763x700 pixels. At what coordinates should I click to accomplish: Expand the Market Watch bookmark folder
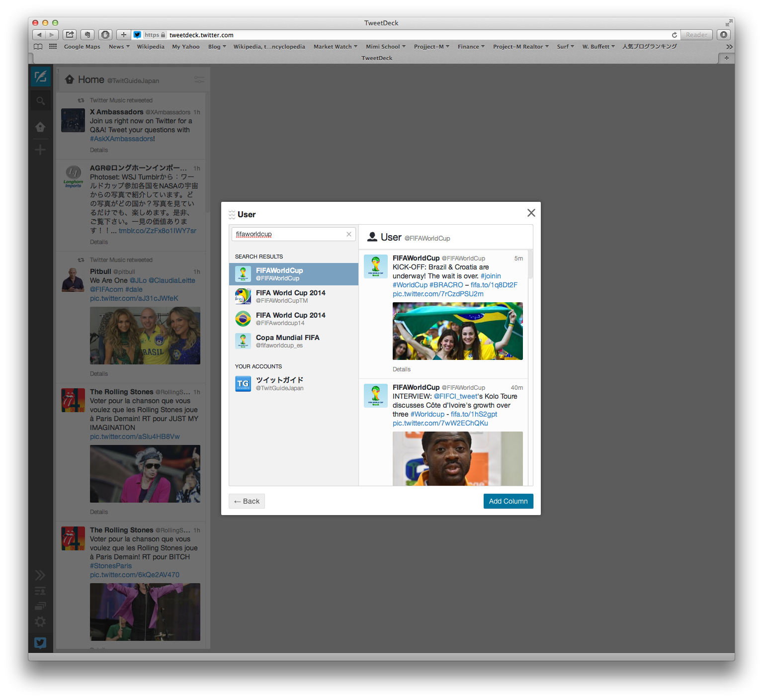(336, 47)
